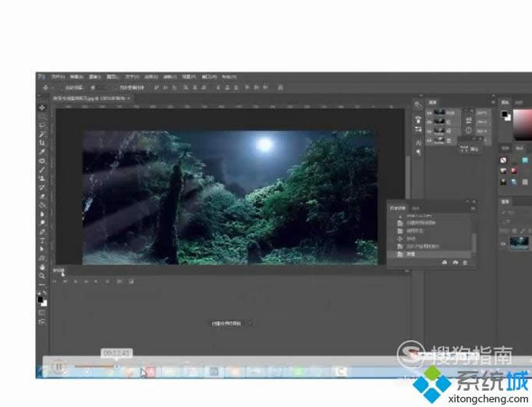Select the Magic Wand tool
This screenshot has width=532, height=407.
click(x=42, y=134)
